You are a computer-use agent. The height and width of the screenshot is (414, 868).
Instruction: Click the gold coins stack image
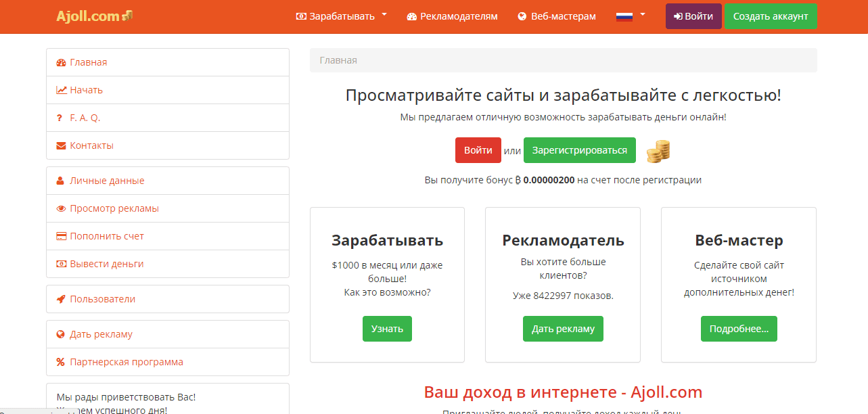pyautogui.click(x=658, y=151)
